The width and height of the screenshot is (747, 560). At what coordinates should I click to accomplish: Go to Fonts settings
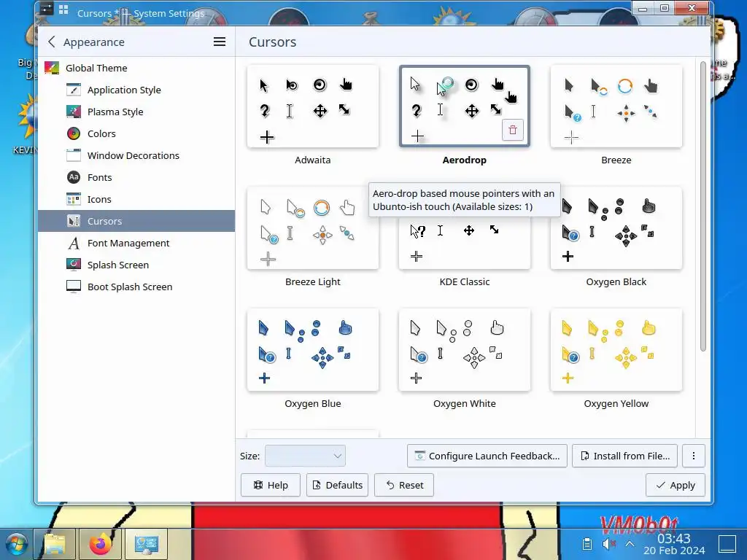pos(136,178)
